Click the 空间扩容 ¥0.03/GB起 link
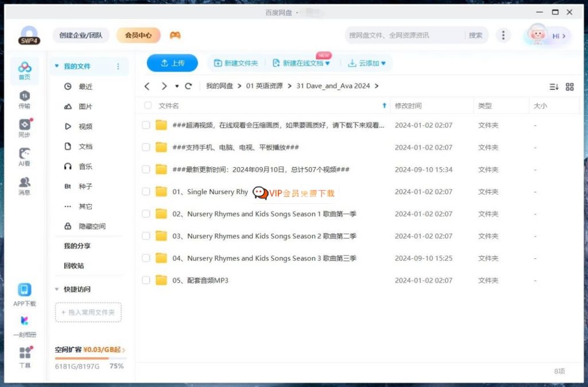Viewport: 588px width, 387px height. pos(90,350)
